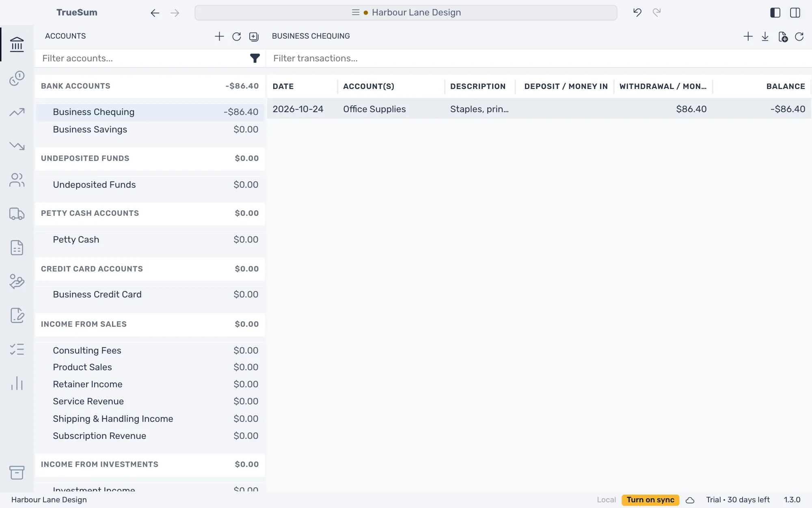
Task: Open the invoices document sidebar icon
Action: pos(17,247)
